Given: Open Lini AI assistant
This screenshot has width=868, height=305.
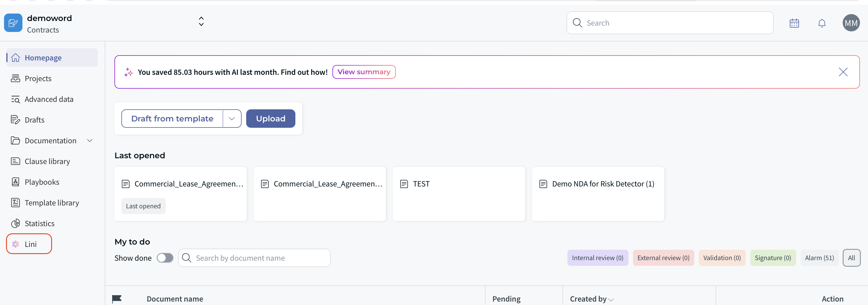Looking at the screenshot, I should pos(29,244).
